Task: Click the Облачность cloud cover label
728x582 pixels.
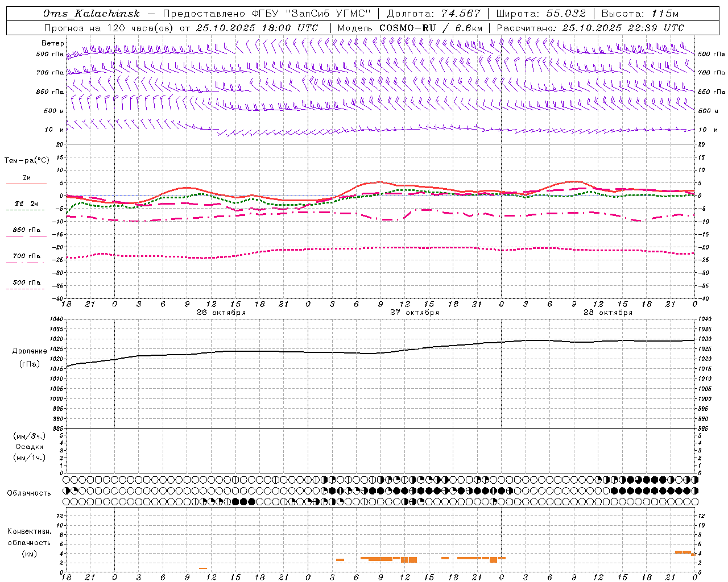Action: [29, 493]
